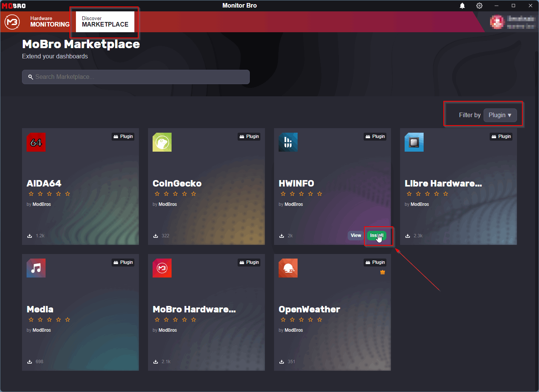Click the Plugin badge on Media card

coord(123,262)
